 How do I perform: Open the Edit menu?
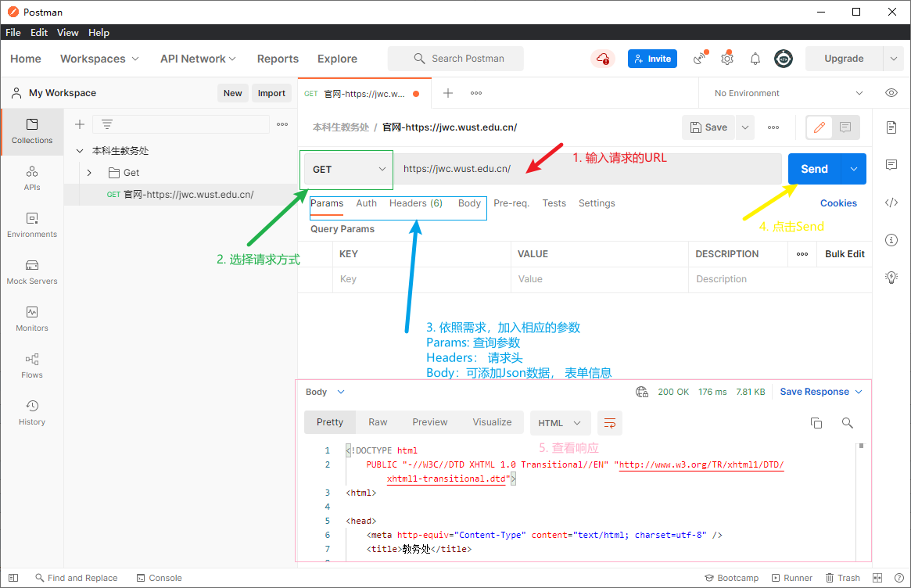point(39,33)
